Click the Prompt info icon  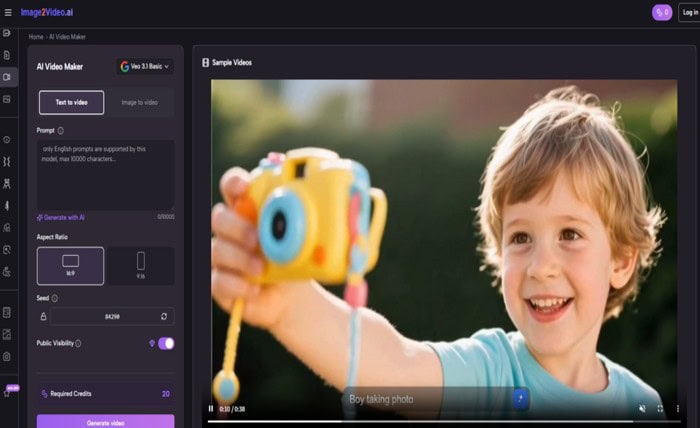click(x=61, y=130)
